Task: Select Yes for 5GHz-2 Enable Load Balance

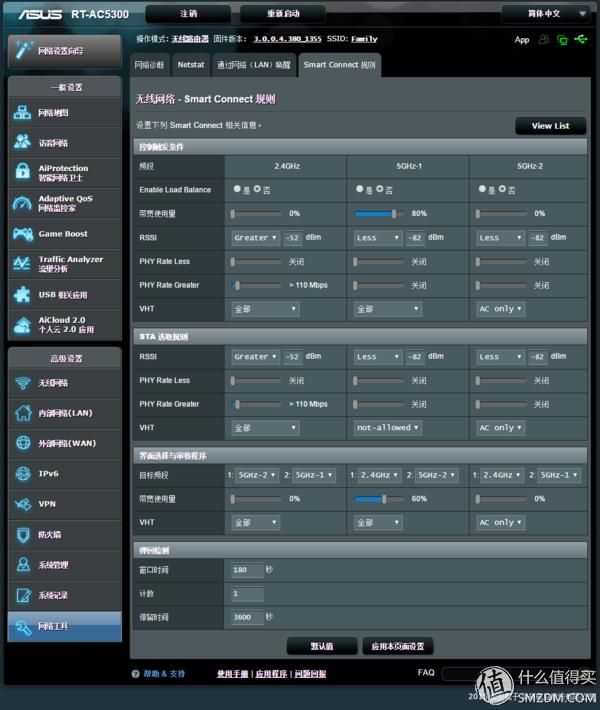Action: [x=482, y=189]
